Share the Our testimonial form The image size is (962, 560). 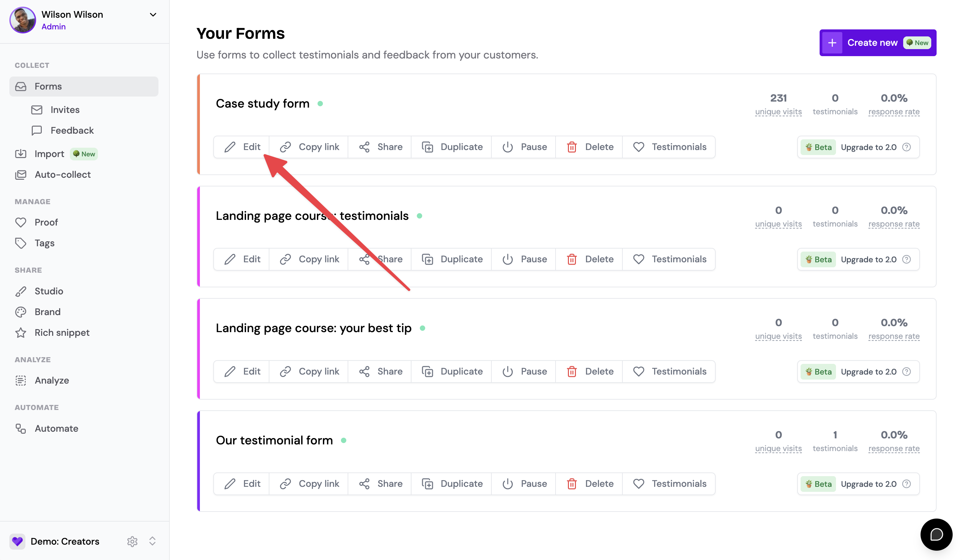[x=380, y=484]
